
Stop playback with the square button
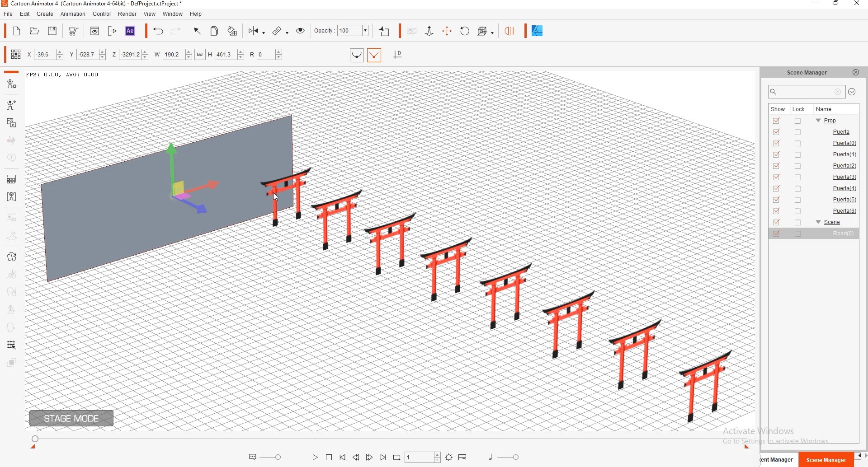coord(329,458)
